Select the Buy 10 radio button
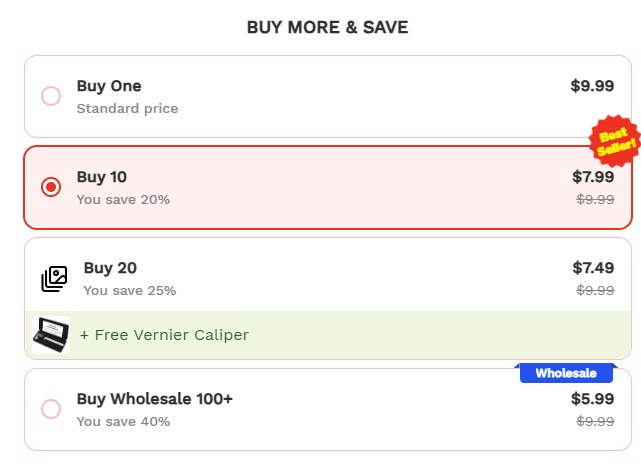The width and height of the screenshot is (641, 463). point(51,187)
